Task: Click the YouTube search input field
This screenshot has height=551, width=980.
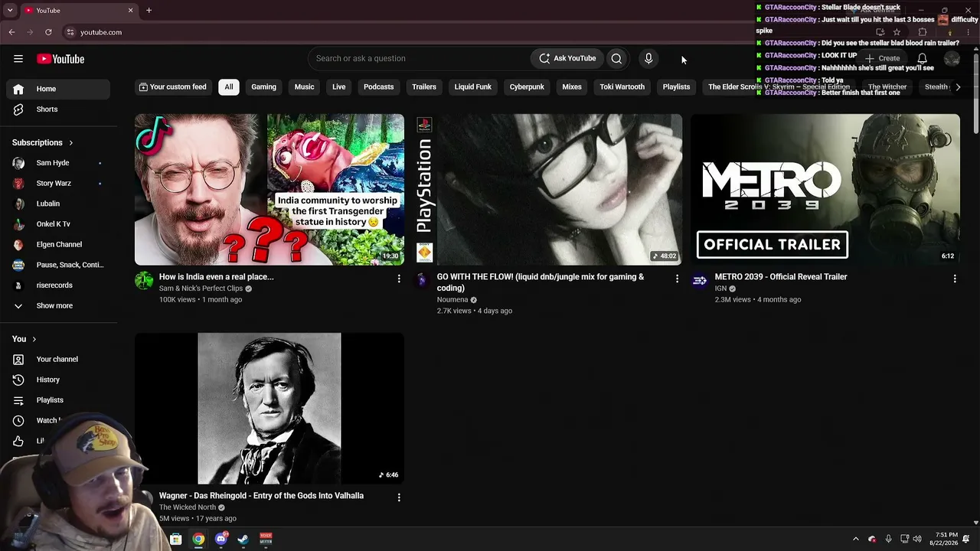Action: tap(419, 58)
